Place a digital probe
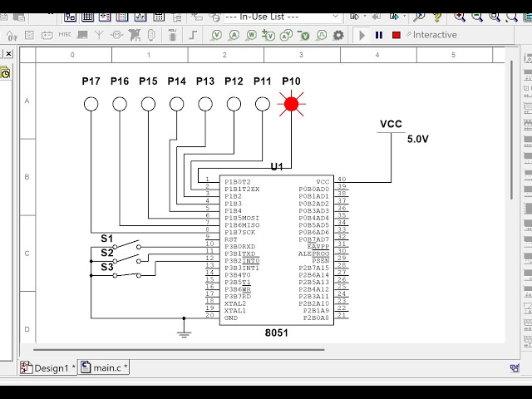This screenshot has width=532, height=399. [x=322, y=35]
